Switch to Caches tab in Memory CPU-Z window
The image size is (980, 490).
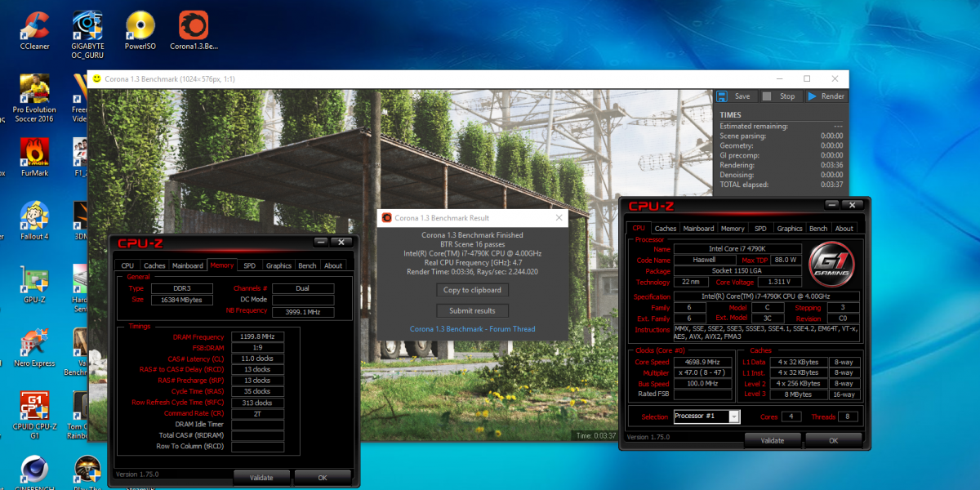pos(154,265)
